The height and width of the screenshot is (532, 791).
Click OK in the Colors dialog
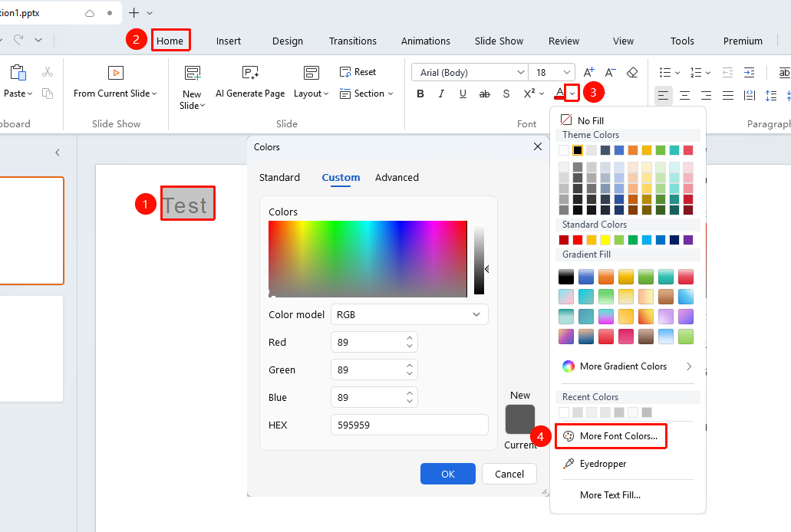pyautogui.click(x=448, y=474)
